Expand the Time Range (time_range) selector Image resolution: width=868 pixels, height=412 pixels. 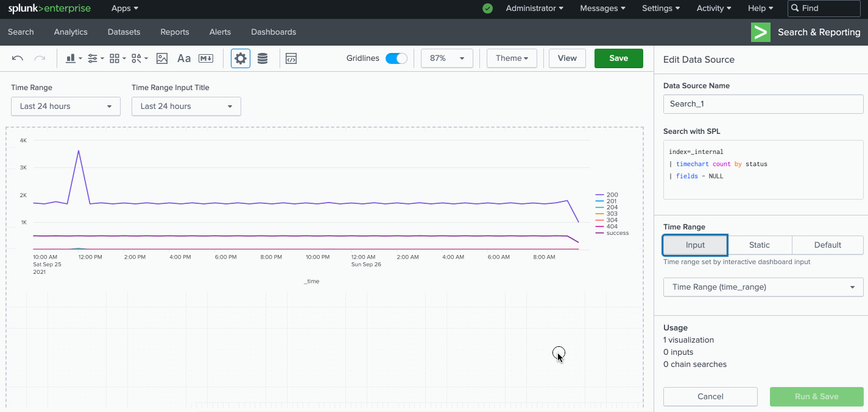click(x=763, y=287)
